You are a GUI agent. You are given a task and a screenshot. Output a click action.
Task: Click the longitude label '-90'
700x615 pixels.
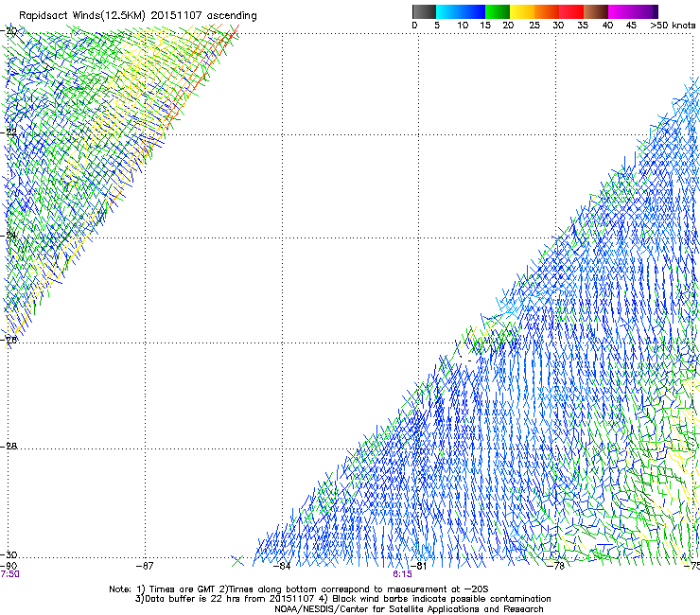9,566
